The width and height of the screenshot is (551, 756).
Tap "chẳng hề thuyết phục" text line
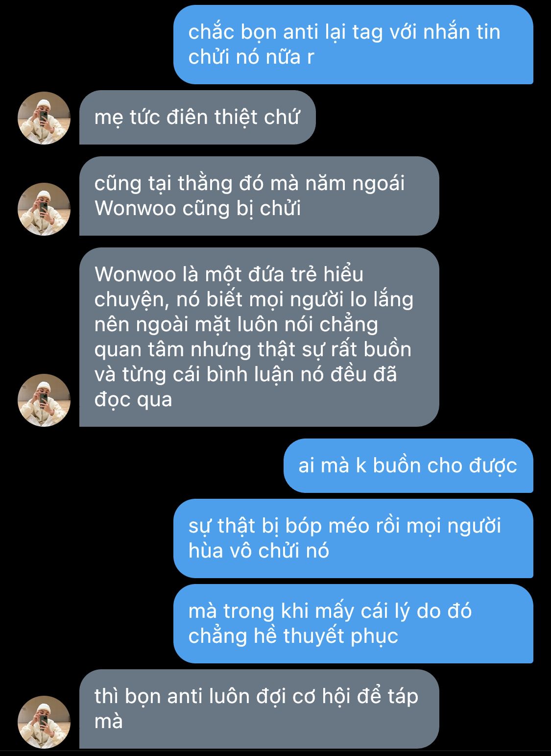[x=293, y=636]
